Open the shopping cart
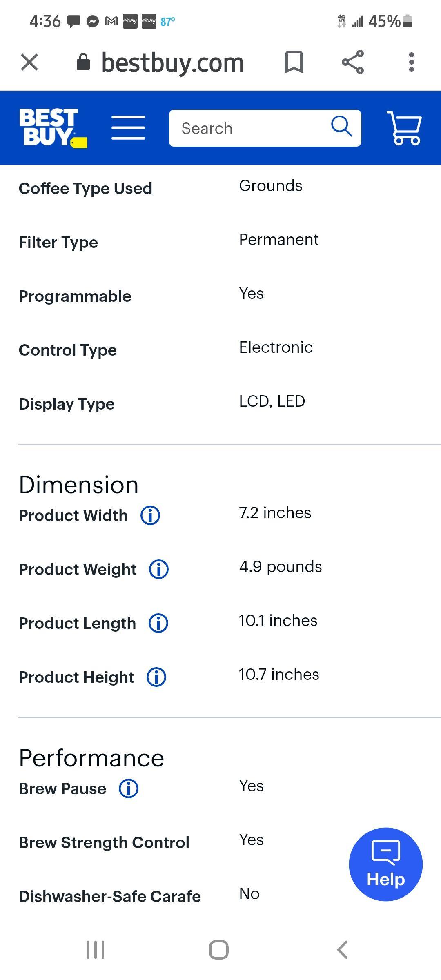Viewport: 441px width, 980px height. [x=405, y=128]
